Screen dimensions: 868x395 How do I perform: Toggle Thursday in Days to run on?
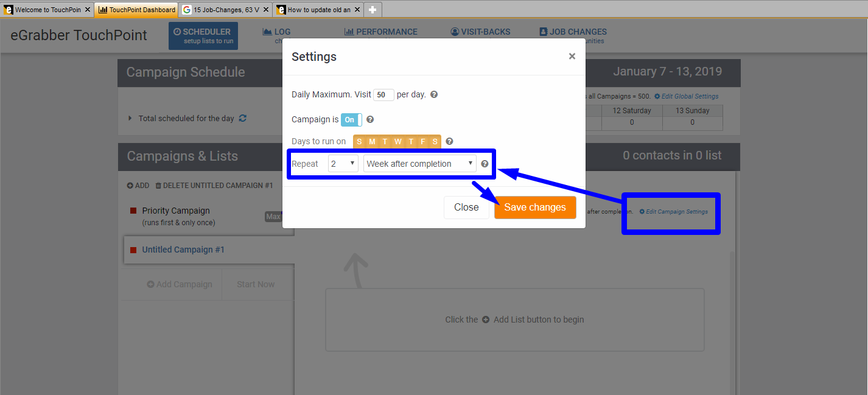411,142
